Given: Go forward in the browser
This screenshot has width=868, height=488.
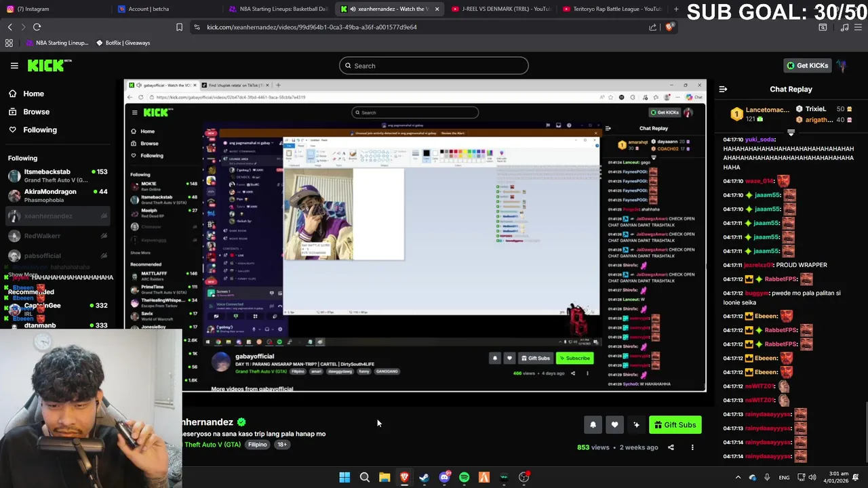Looking at the screenshot, I should pos(22,27).
